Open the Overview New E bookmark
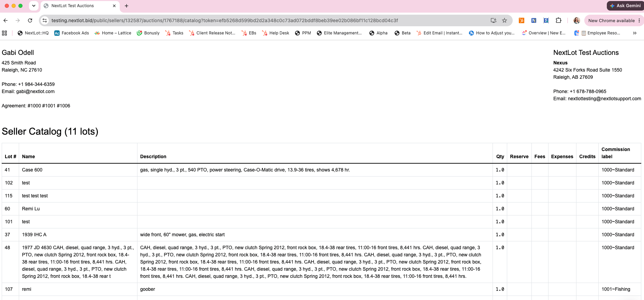This screenshot has width=644, height=300. point(543,33)
